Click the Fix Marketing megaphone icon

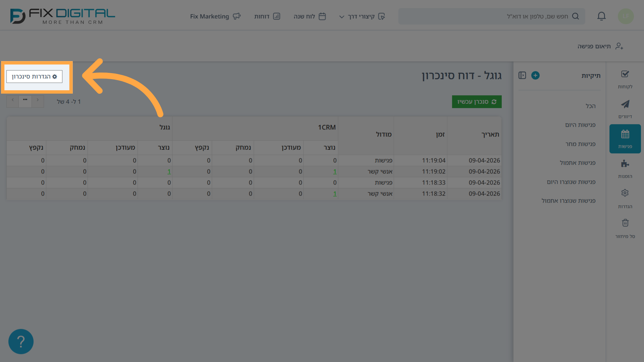[x=237, y=16]
